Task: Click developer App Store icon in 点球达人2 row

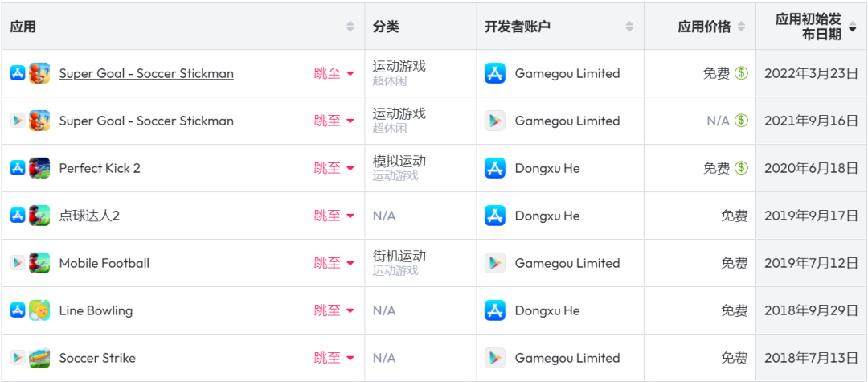Action: [x=495, y=216]
